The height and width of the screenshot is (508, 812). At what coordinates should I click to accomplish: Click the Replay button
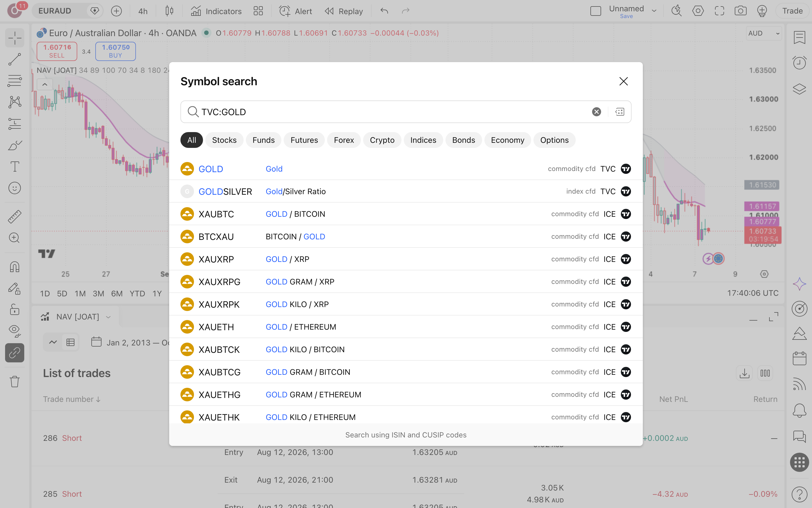344,11
